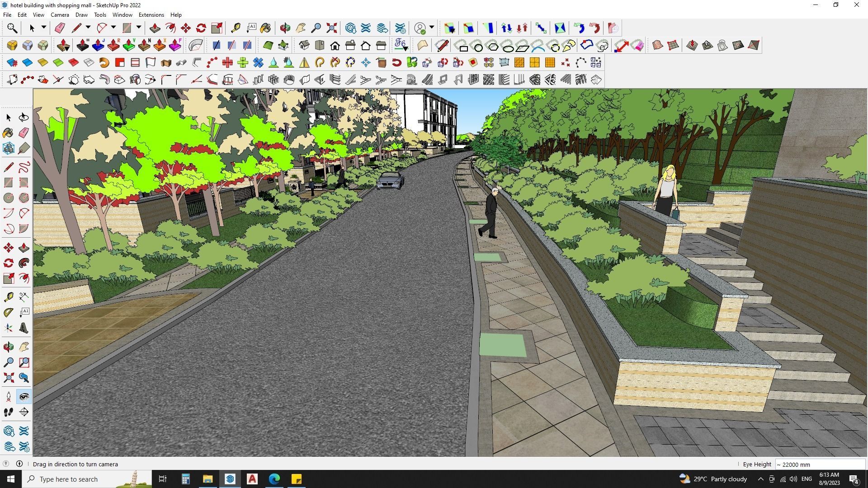The height and width of the screenshot is (488, 868).
Task: Select the Freehand tool in side toolbar
Action: click(24, 167)
